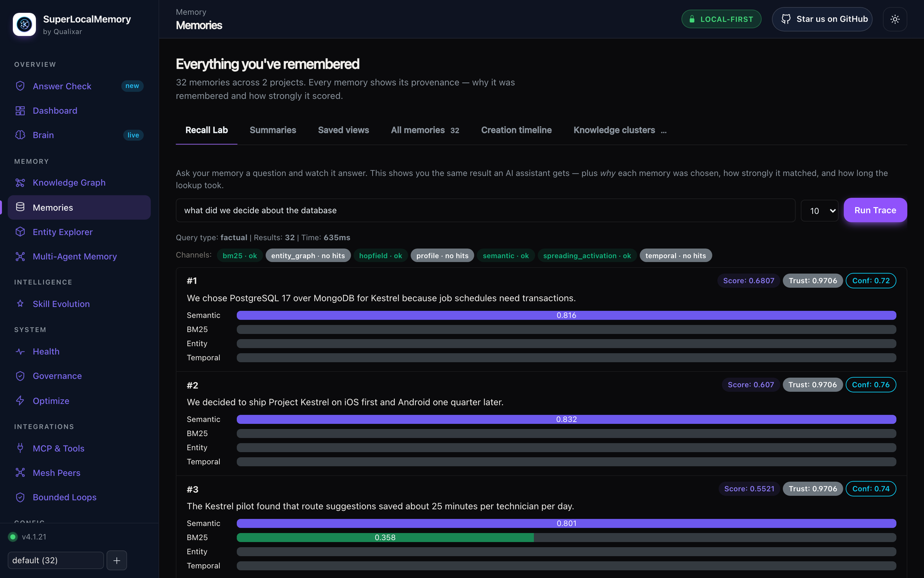Open the Creation timeline tab

click(x=516, y=130)
